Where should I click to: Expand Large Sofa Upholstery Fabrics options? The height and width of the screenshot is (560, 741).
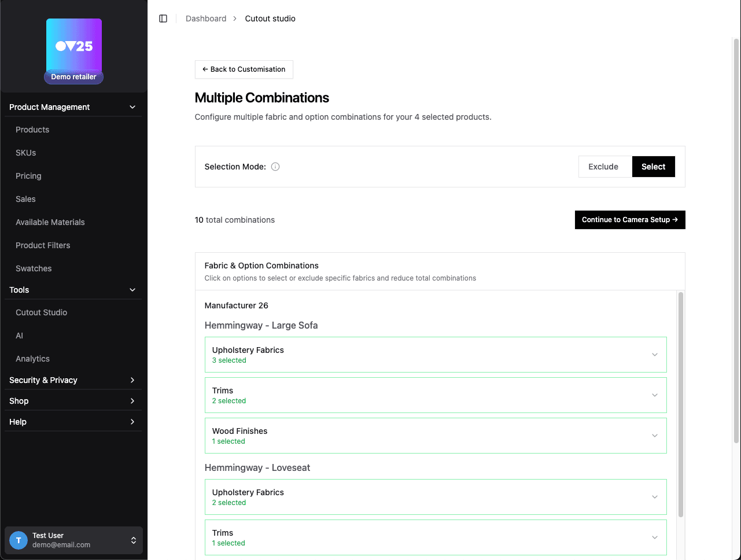[654, 355]
